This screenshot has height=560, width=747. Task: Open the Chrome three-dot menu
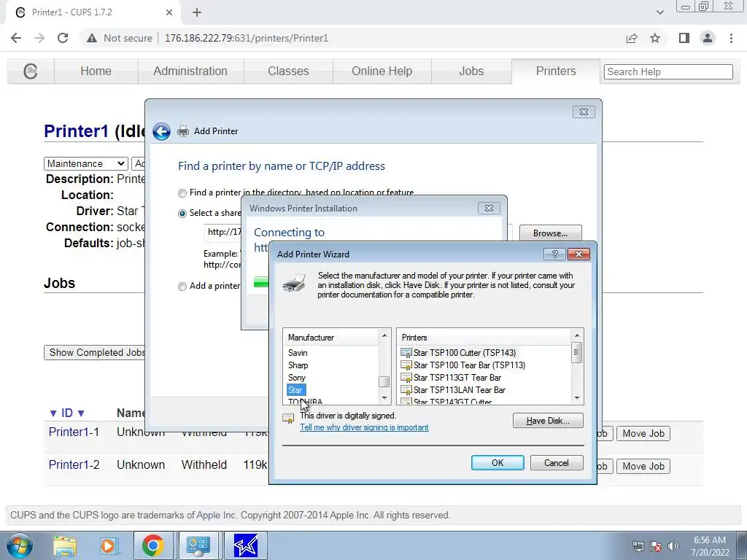(x=731, y=38)
